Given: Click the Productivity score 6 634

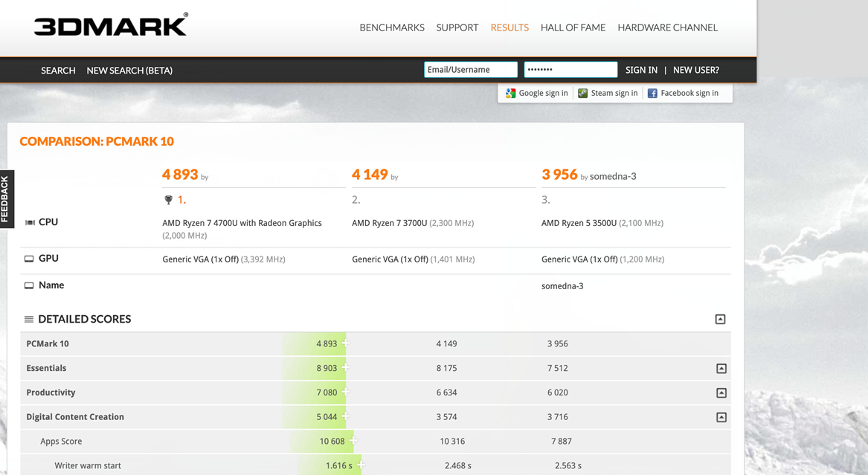Looking at the screenshot, I should pyautogui.click(x=447, y=392).
